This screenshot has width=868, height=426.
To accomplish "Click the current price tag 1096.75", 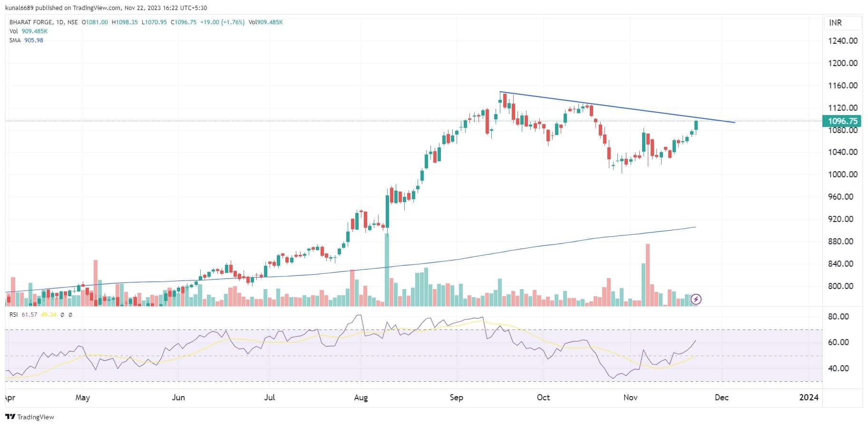I will click(842, 121).
